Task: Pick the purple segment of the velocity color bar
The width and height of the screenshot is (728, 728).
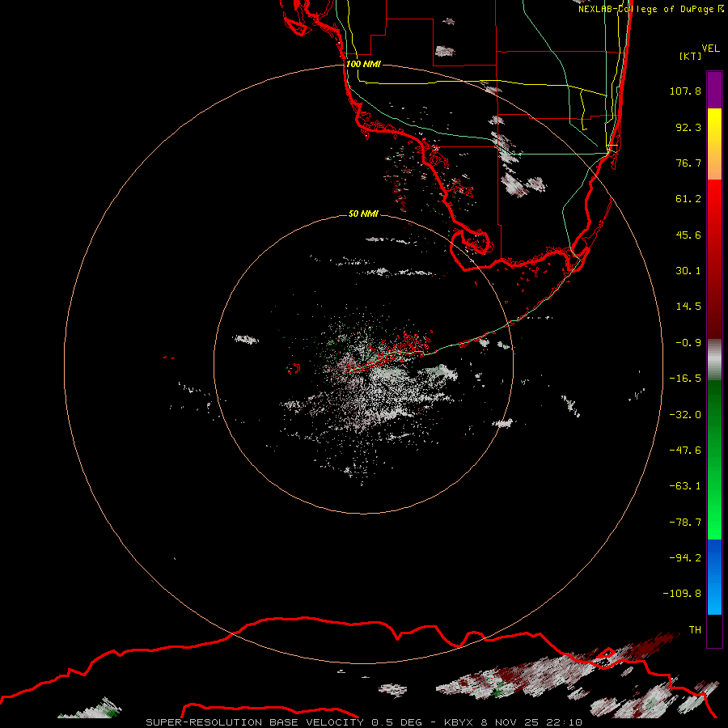Action: [x=714, y=90]
